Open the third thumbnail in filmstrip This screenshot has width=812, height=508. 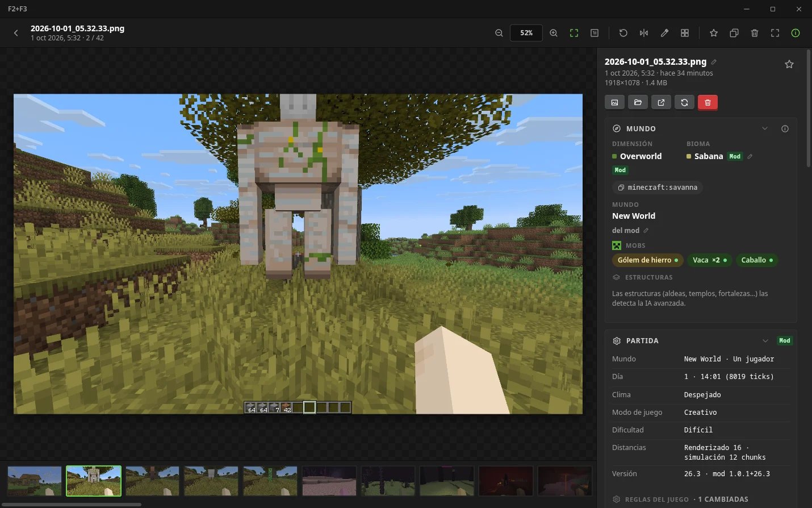coord(152,481)
